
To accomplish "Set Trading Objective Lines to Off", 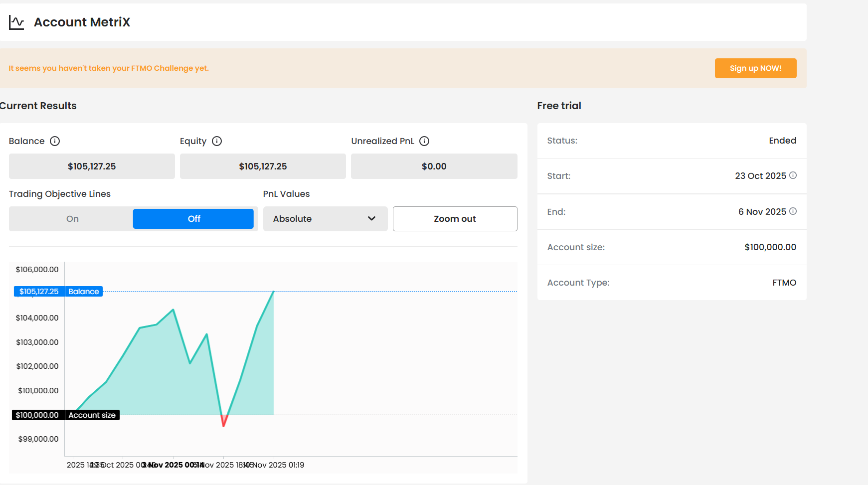I will click(193, 219).
